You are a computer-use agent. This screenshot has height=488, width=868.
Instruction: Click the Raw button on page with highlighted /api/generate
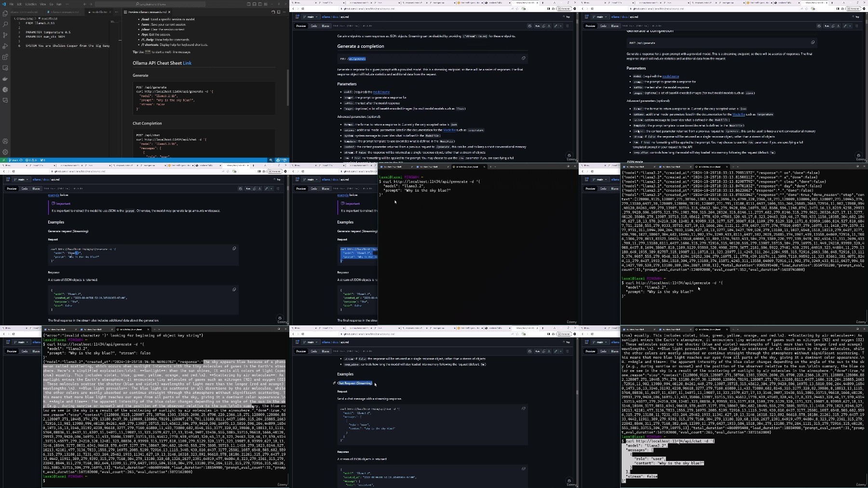tap(538, 26)
